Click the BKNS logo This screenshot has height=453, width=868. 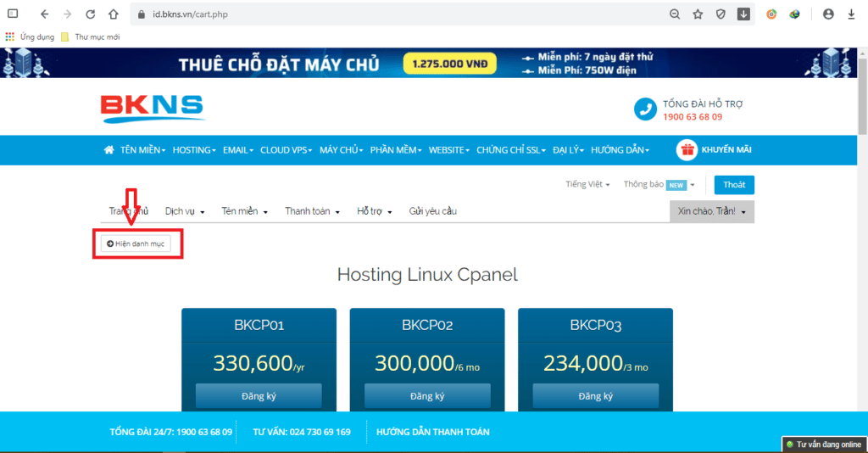coord(153,109)
